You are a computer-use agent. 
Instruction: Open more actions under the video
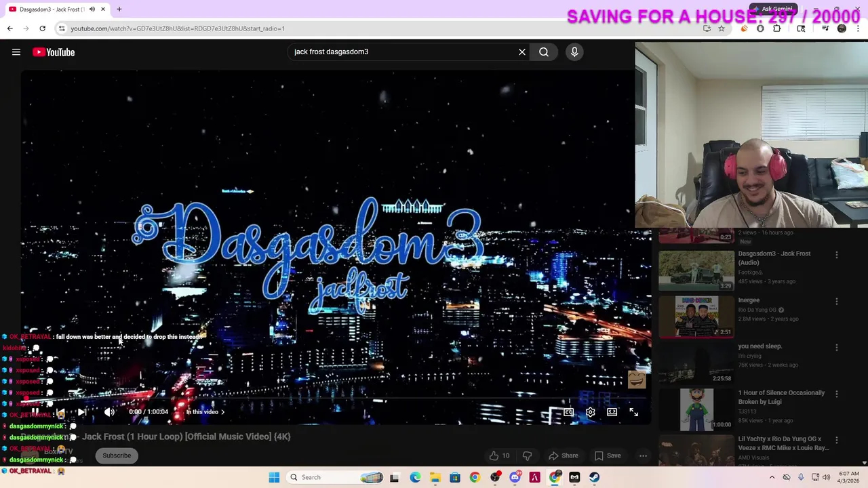[x=643, y=455]
